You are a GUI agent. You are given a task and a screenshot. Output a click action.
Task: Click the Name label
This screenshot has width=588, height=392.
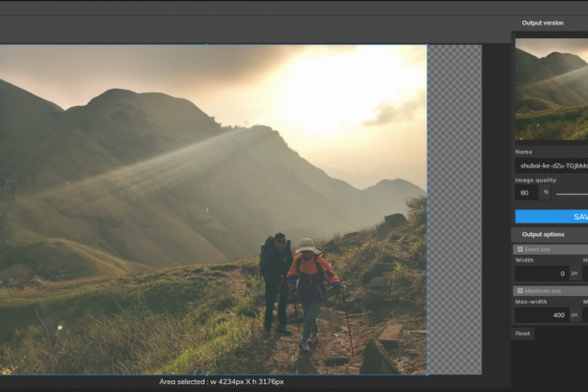(x=523, y=152)
